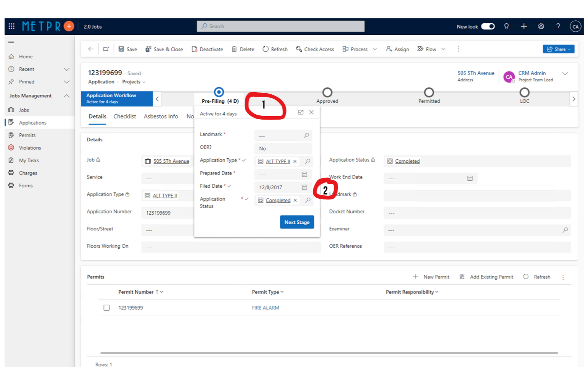Screen dimensions: 588x371
Task: Click the Next Stage button
Action: point(296,222)
